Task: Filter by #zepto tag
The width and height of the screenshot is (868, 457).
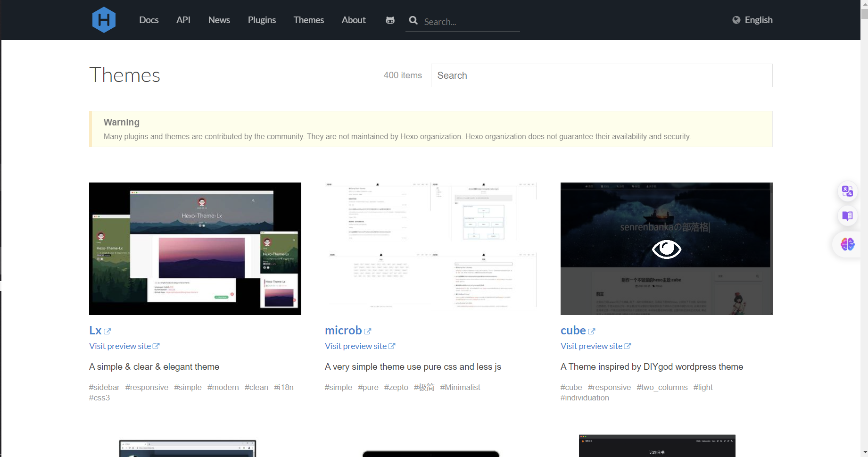Action: (x=396, y=387)
